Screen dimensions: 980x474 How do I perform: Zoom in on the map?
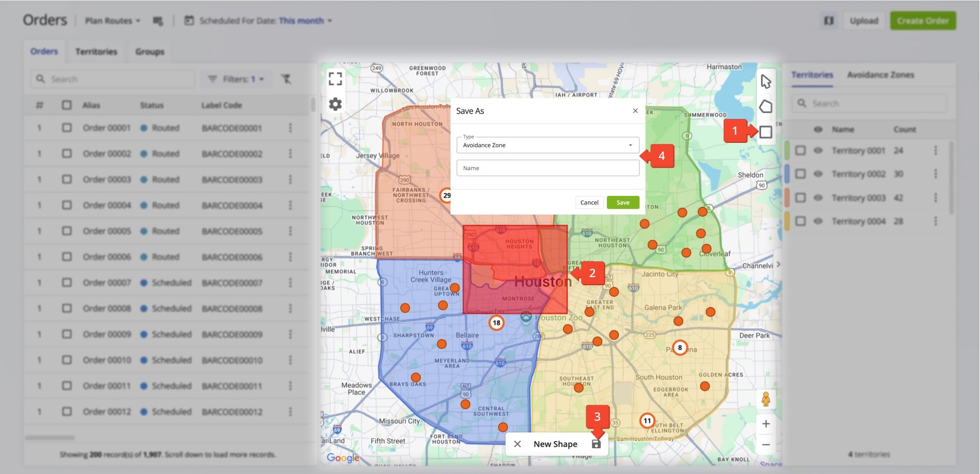click(x=766, y=424)
